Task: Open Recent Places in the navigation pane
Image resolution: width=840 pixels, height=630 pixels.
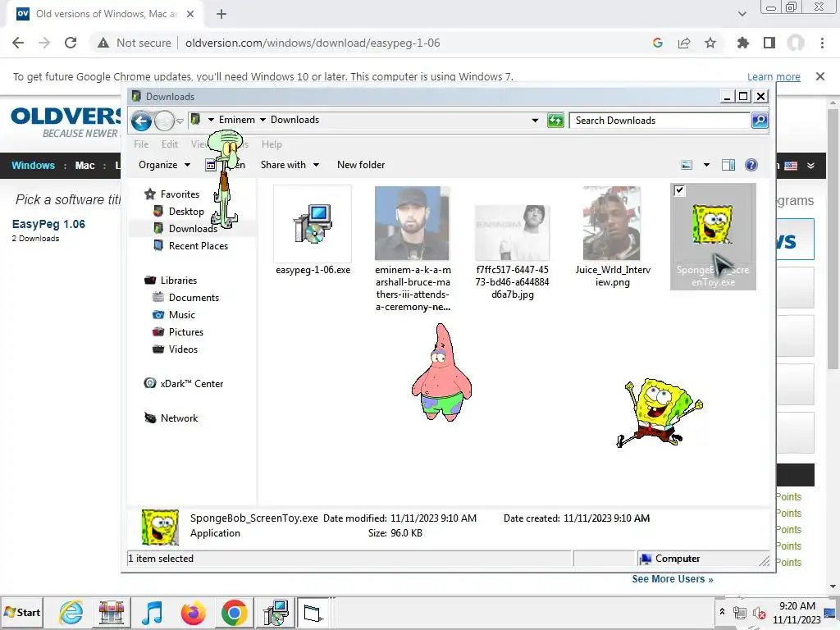Action: (199, 246)
